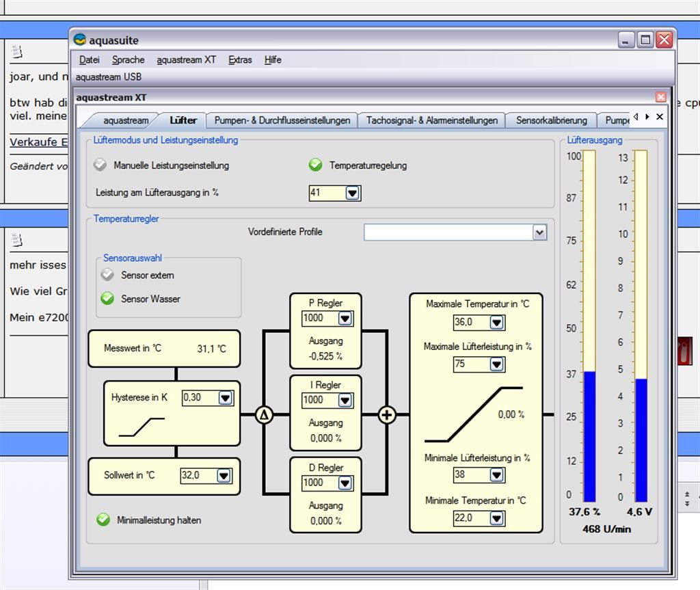Click the aquastream USB device label
The image size is (700, 590).
109,77
